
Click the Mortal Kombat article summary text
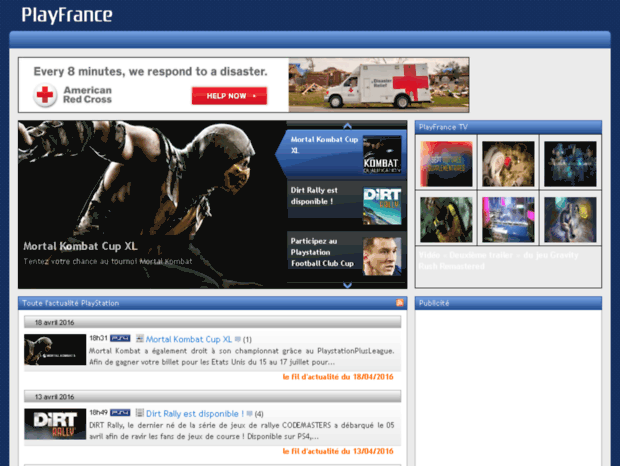(x=242, y=357)
